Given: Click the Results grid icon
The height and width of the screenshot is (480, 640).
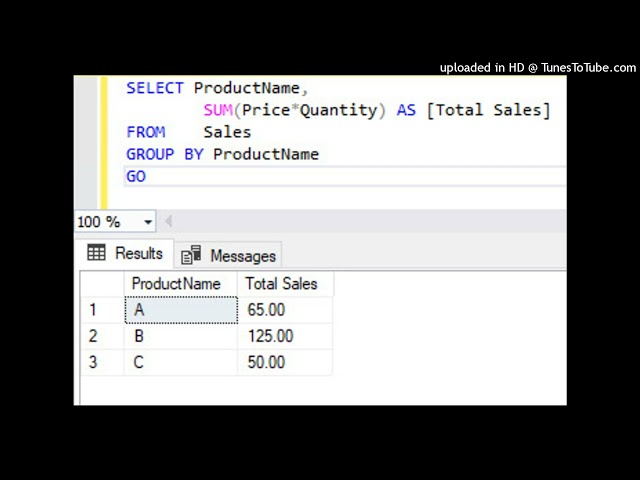Looking at the screenshot, I should click(96, 253).
